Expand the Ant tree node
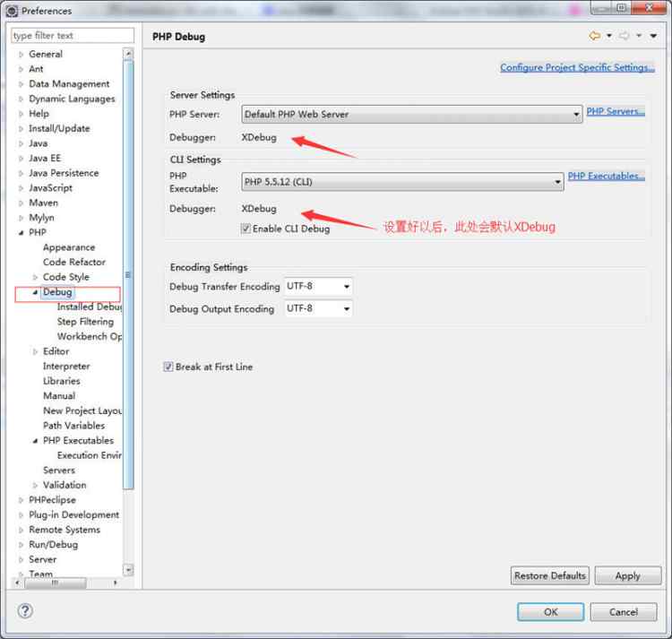Image resolution: width=672 pixels, height=639 pixels. (x=21, y=69)
